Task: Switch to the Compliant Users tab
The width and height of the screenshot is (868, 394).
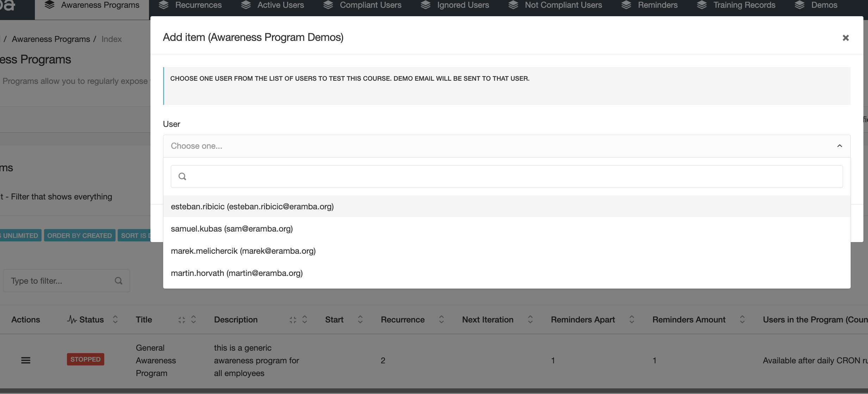Action: click(x=370, y=5)
